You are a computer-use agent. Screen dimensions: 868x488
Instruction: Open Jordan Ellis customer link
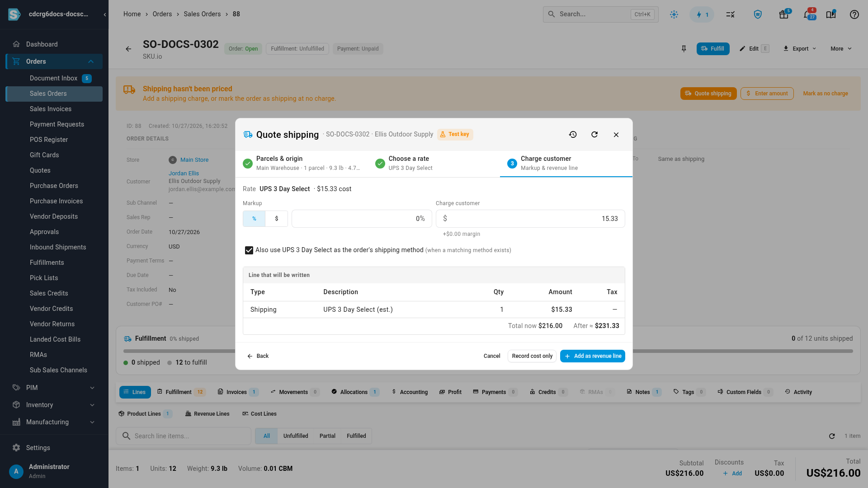pyautogui.click(x=184, y=174)
